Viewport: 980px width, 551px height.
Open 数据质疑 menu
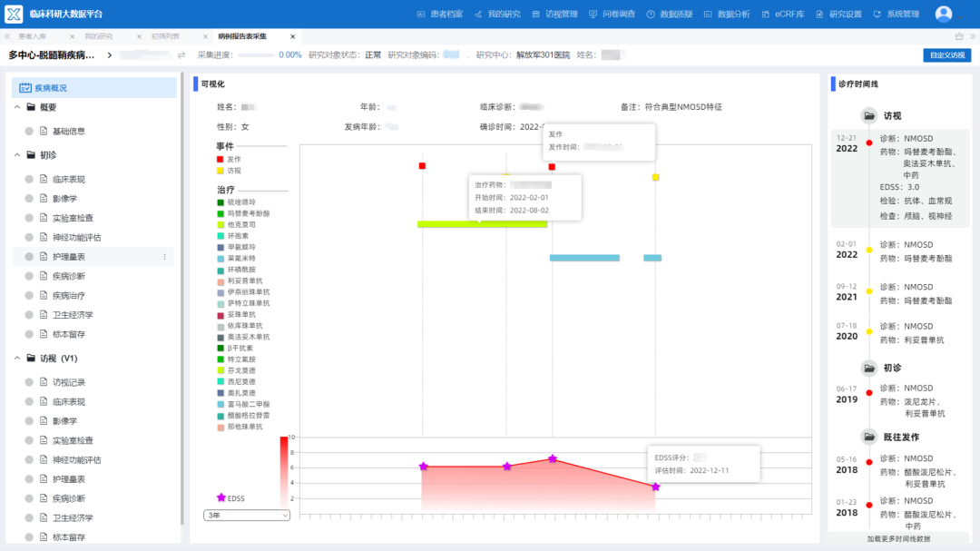pos(670,14)
